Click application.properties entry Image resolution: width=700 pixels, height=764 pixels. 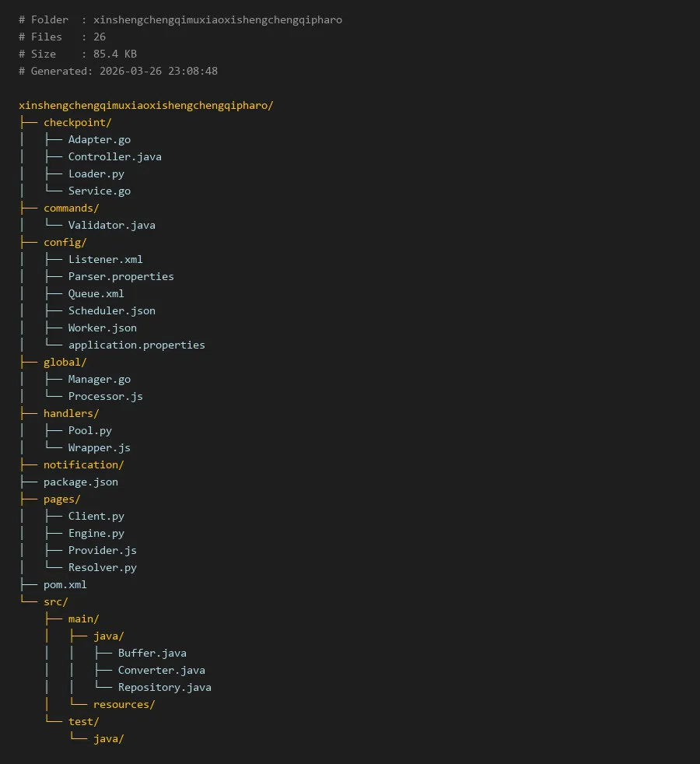point(136,345)
